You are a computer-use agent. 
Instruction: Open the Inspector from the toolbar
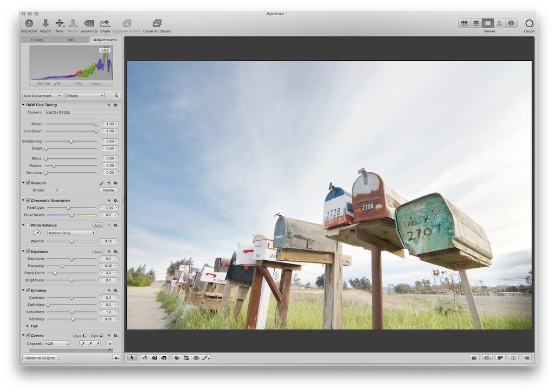tap(29, 23)
